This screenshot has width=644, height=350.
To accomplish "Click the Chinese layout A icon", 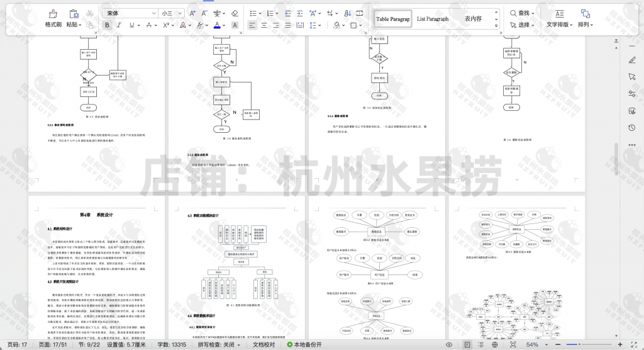I will [313, 14].
